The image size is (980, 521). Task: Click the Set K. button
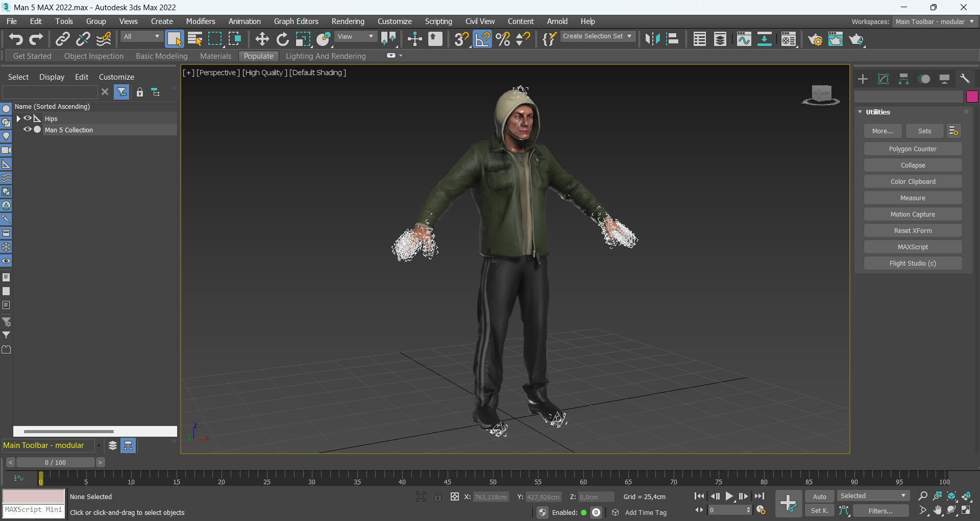pyautogui.click(x=819, y=511)
